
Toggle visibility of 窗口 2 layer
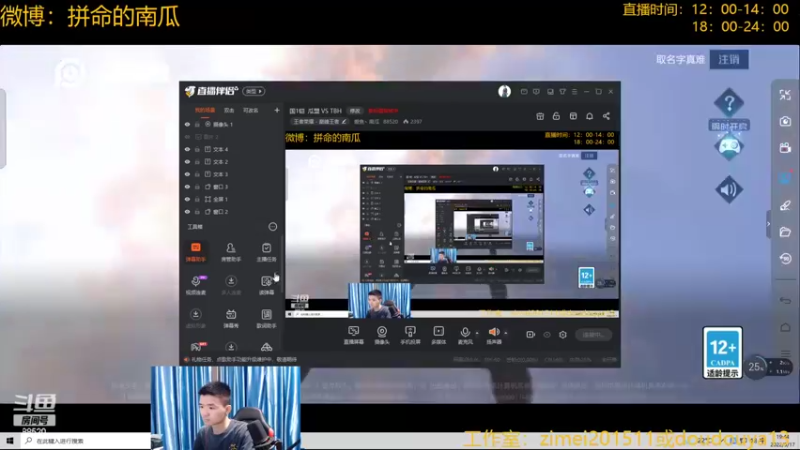[x=187, y=212]
